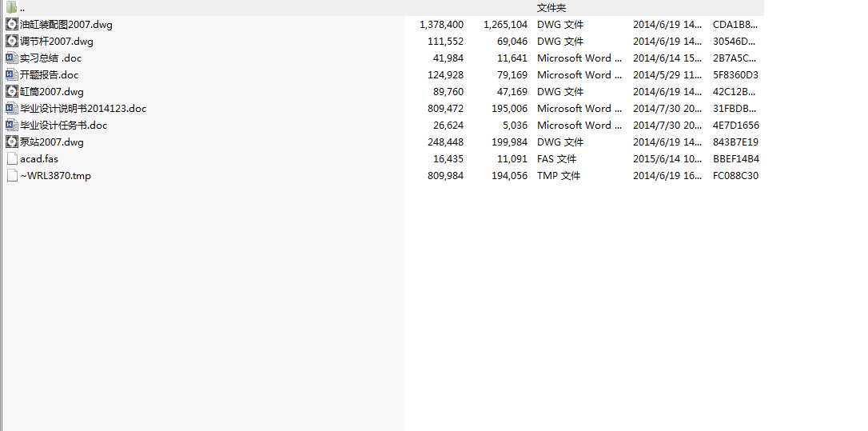
Task: Click the Word icon of 开题报告.doc
Action: tap(11, 74)
